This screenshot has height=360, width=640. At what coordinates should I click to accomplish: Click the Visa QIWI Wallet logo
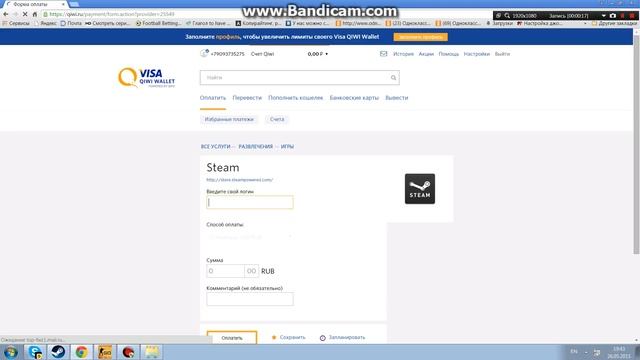click(x=147, y=77)
